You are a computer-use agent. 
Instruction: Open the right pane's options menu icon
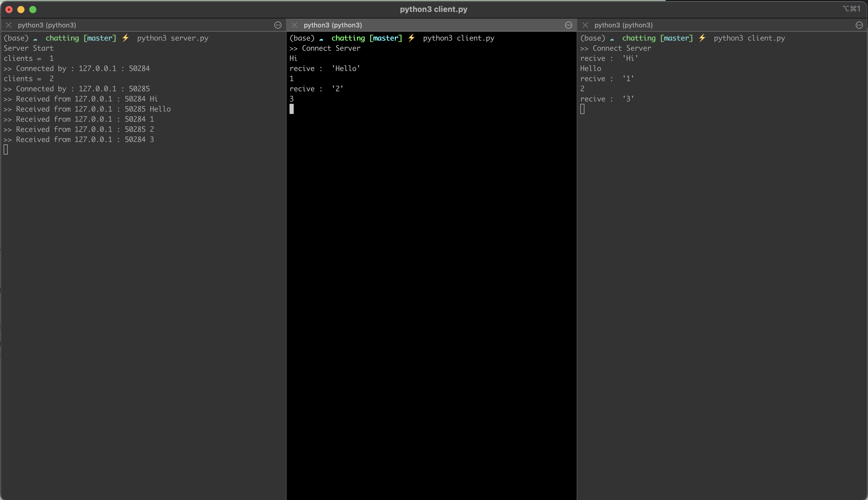(859, 25)
